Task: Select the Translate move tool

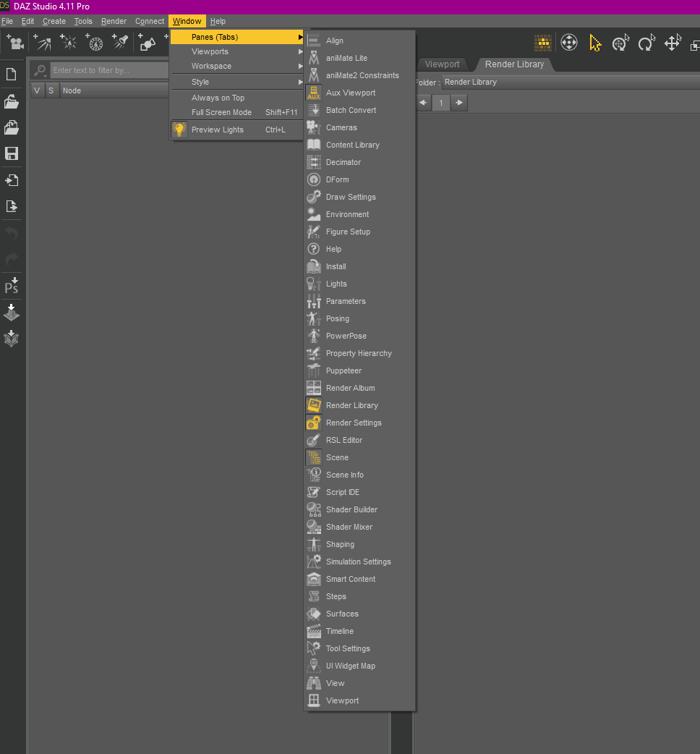Action: (673, 43)
